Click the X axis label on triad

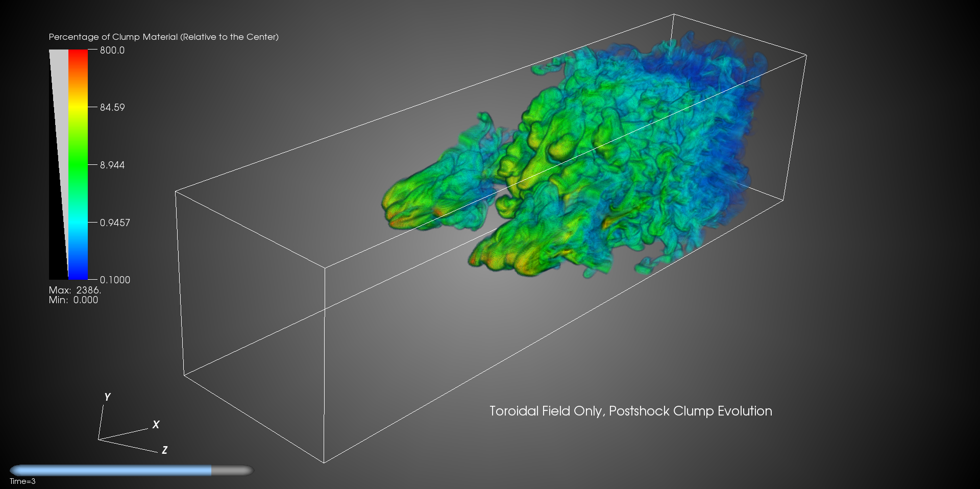(156, 424)
